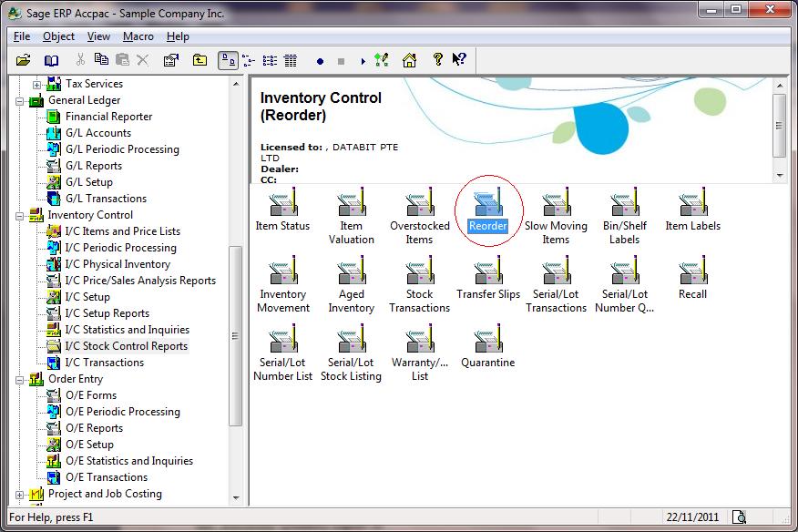Click the up-one-level folder icon
This screenshot has width=798, height=532.
pos(199,60)
